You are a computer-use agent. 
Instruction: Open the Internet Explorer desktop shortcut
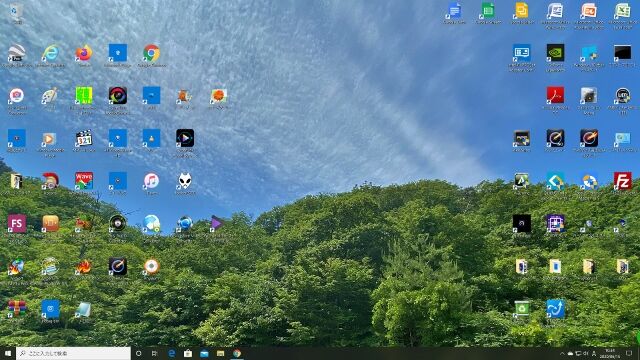pyautogui.click(x=50, y=53)
